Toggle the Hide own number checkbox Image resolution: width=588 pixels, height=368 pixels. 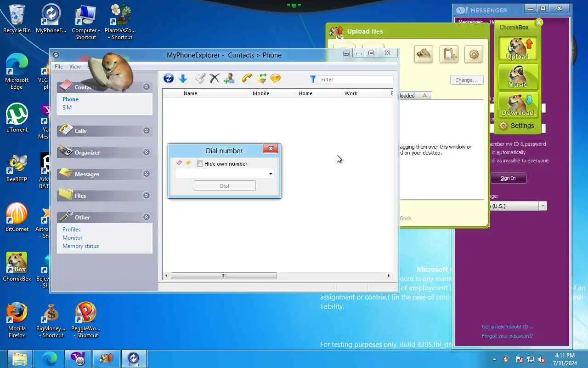click(200, 163)
